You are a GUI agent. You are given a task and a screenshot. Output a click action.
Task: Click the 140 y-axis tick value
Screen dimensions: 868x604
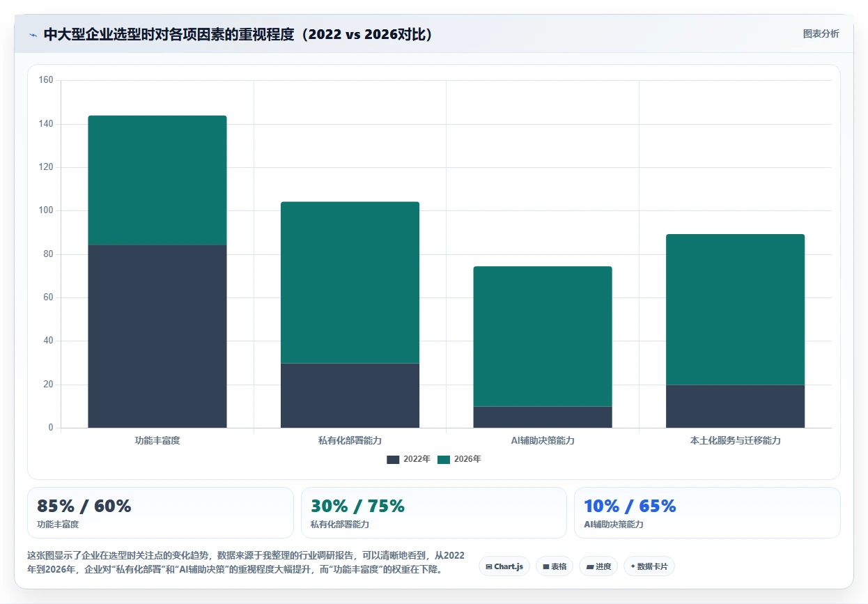[46, 124]
